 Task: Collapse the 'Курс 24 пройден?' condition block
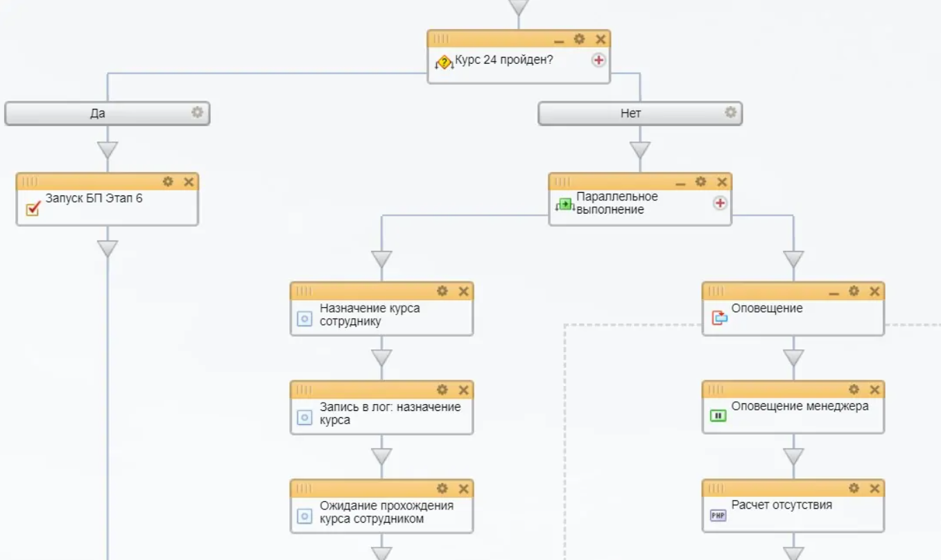point(558,41)
